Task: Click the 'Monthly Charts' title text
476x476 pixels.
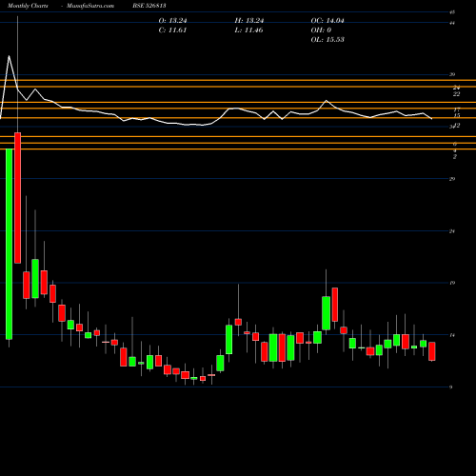Action: [28, 6]
